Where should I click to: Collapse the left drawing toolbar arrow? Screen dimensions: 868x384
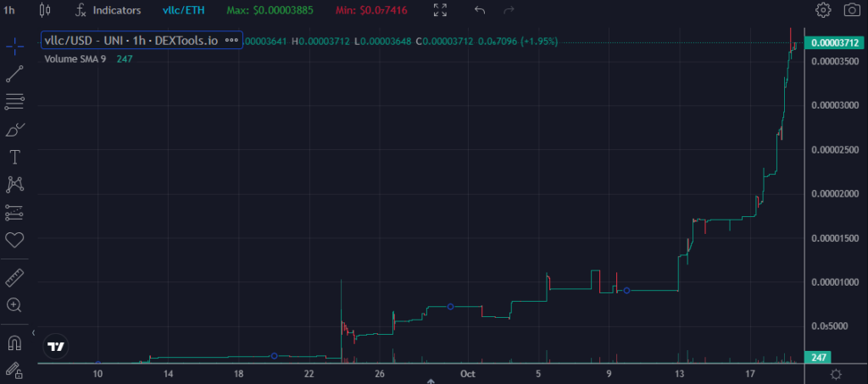(33, 334)
